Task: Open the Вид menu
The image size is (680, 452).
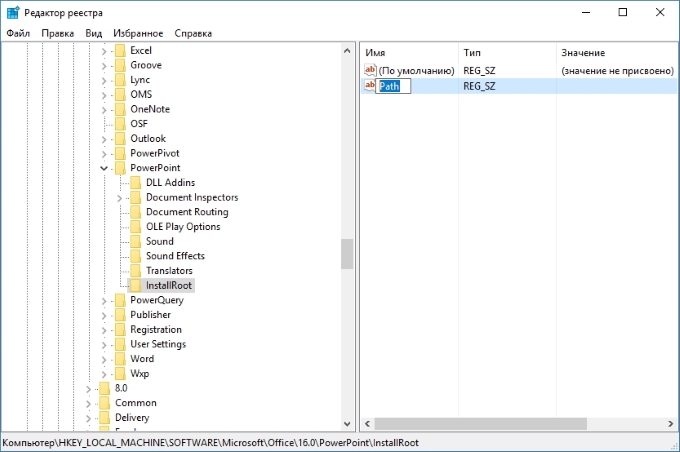Action: pos(94,33)
